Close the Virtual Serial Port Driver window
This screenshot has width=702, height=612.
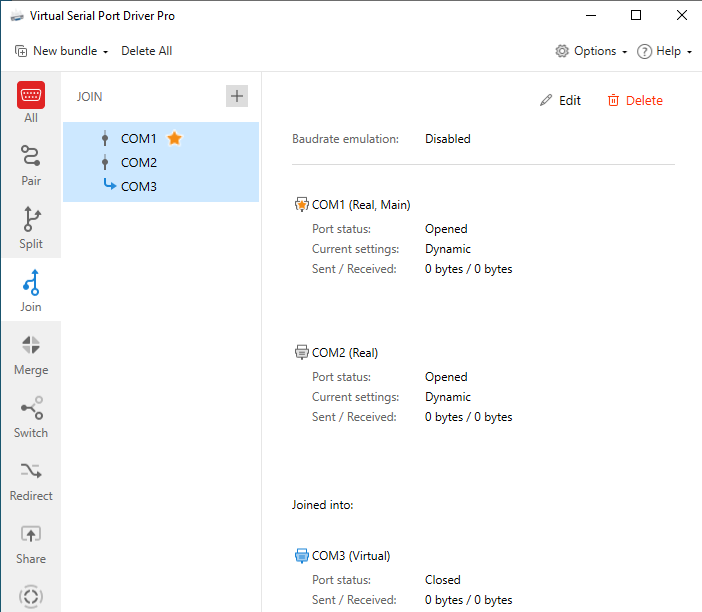click(682, 15)
